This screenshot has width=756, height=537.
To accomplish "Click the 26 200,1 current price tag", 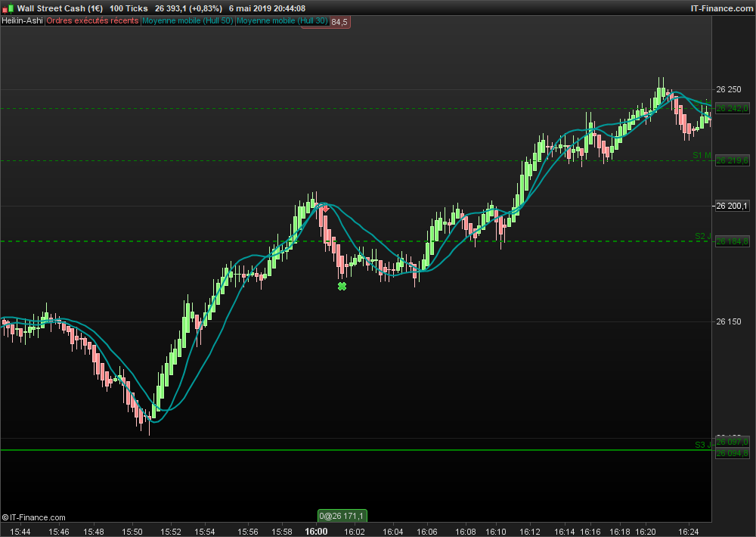I will point(732,206).
